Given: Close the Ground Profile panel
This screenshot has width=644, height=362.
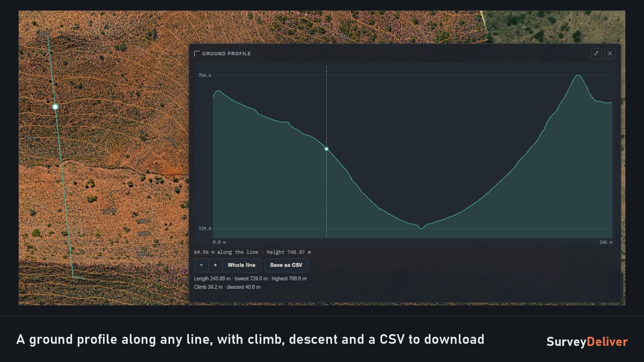Looking at the screenshot, I should pos(610,54).
